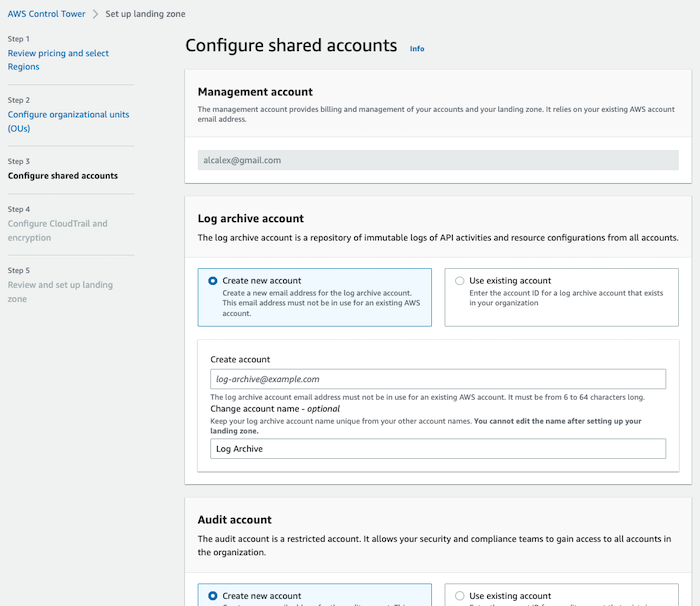Click the Configure shared accounts page heading
The width and height of the screenshot is (700, 606).
291,46
